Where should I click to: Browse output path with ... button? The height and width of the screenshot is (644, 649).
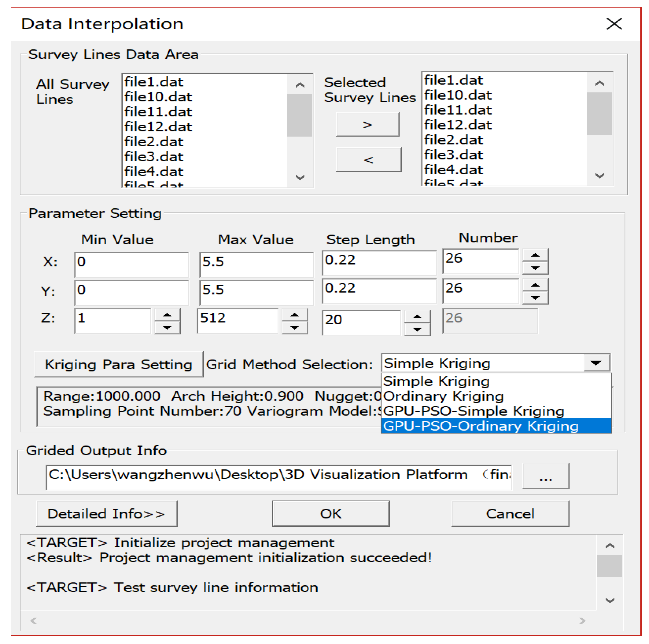click(545, 476)
